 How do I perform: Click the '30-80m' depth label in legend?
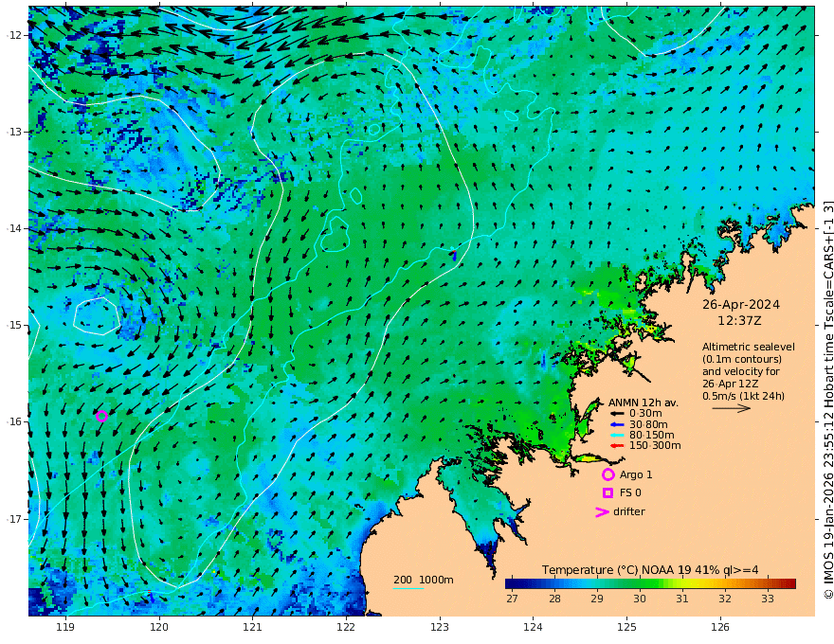648,424
